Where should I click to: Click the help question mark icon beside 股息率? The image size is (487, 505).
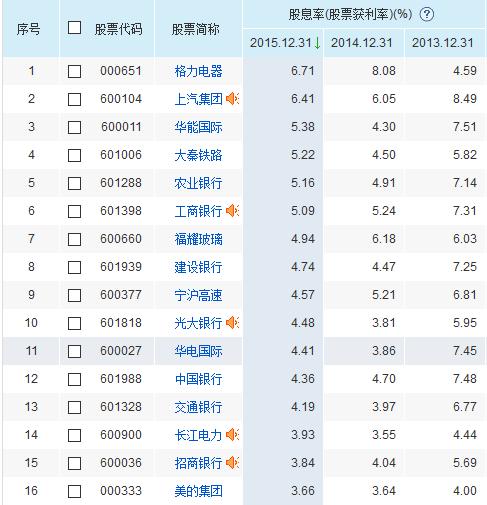(x=427, y=14)
